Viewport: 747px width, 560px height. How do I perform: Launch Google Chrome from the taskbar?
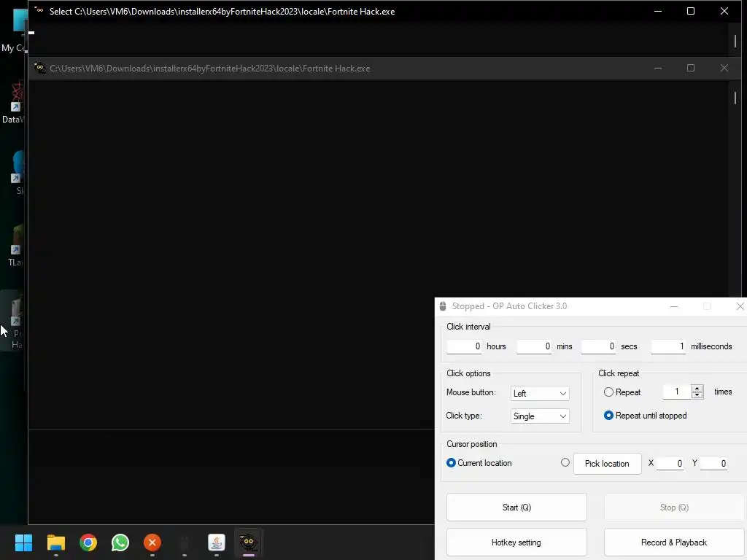pos(88,542)
